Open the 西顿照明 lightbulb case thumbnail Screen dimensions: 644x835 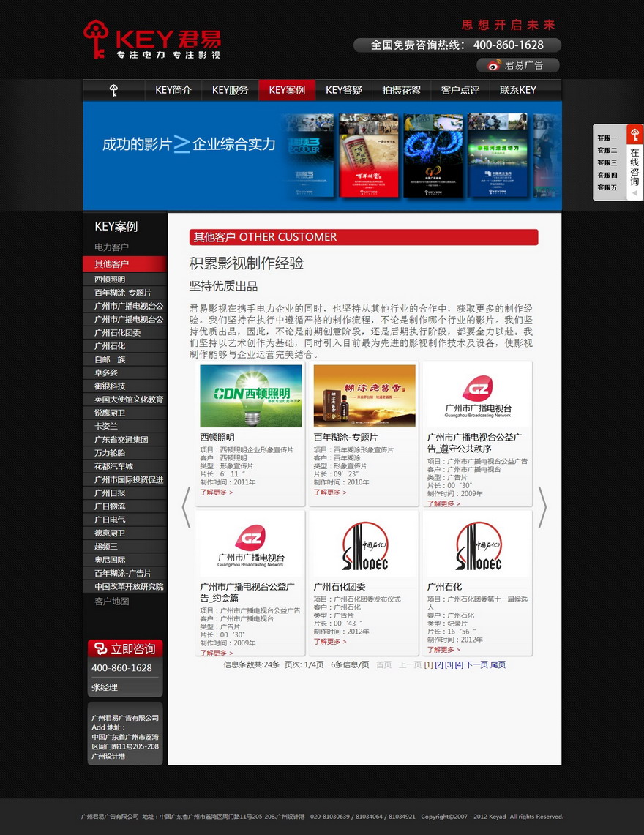pyautogui.click(x=251, y=396)
